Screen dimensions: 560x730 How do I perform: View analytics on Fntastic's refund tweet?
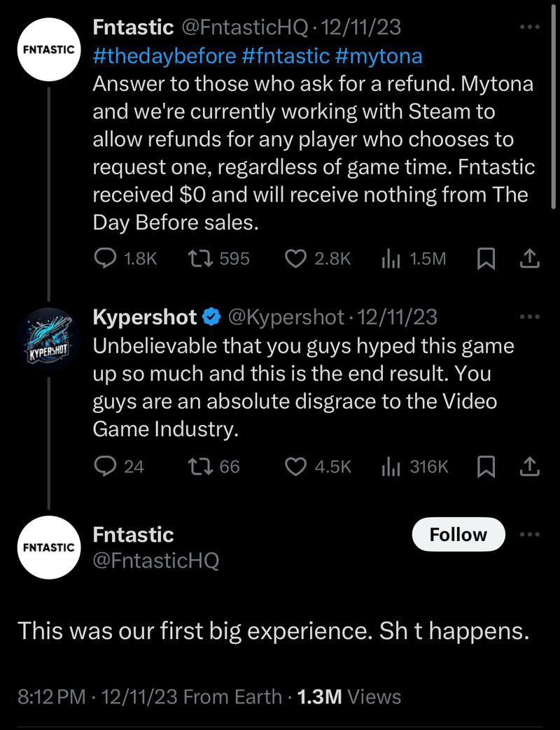[x=389, y=259]
